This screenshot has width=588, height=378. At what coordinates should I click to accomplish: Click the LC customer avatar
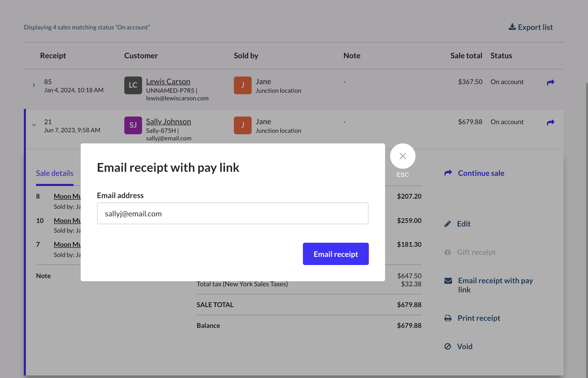pyautogui.click(x=133, y=85)
